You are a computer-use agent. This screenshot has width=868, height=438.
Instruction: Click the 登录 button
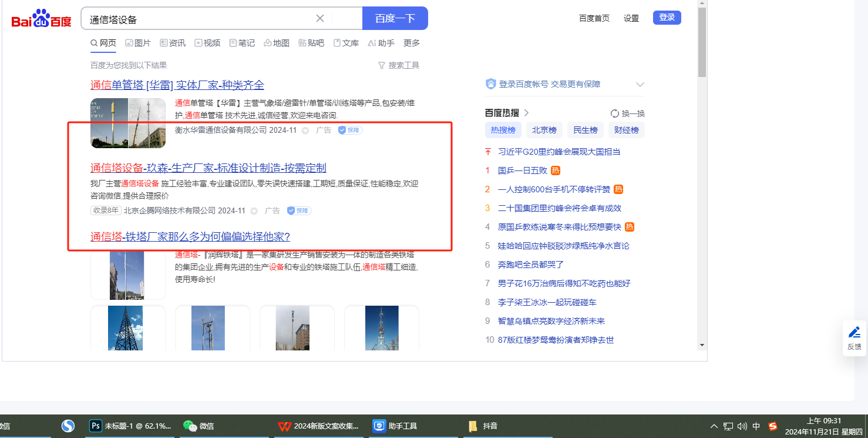[667, 18]
